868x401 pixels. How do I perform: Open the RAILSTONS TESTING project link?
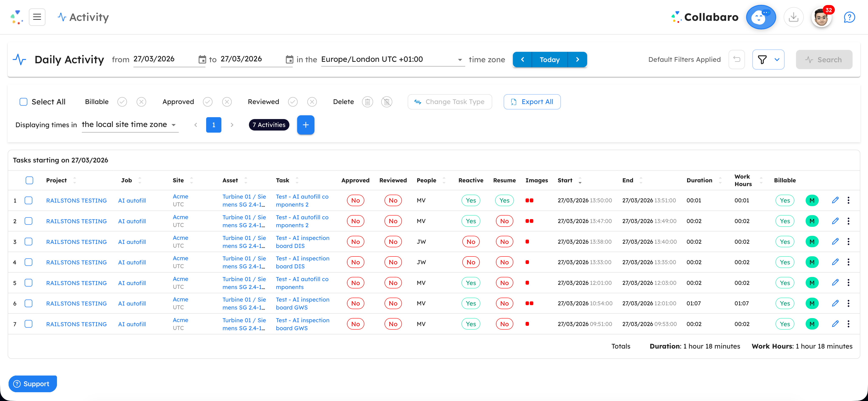[x=76, y=200]
